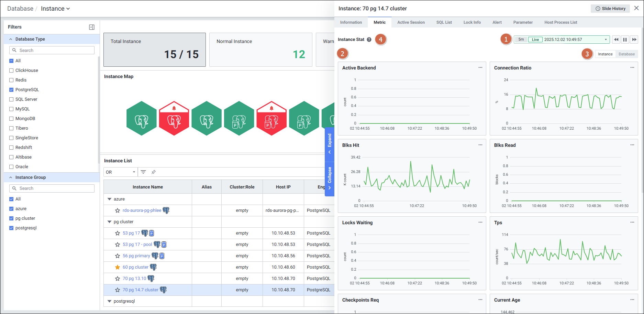Open the Active Backend chart options menu
This screenshot has width=644, height=314.
coord(480,68)
